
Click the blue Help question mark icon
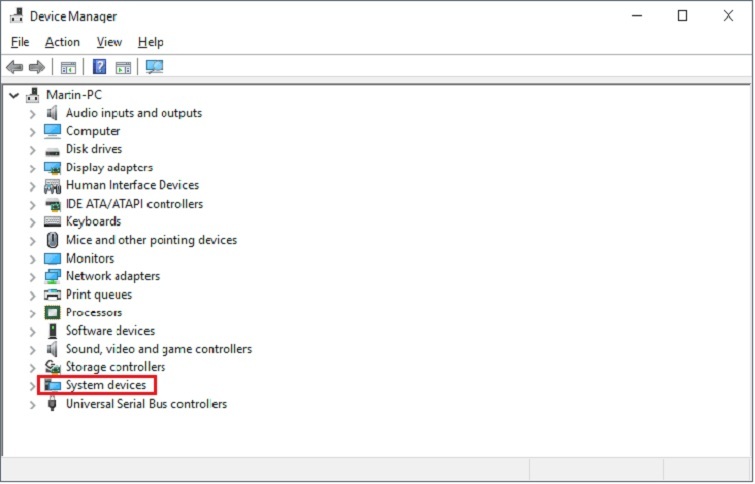click(99, 67)
